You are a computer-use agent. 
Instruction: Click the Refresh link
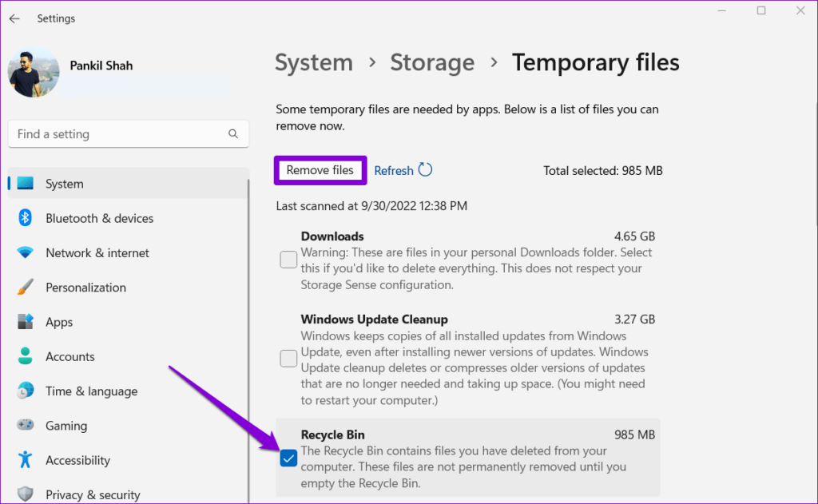[x=394, y=171]
